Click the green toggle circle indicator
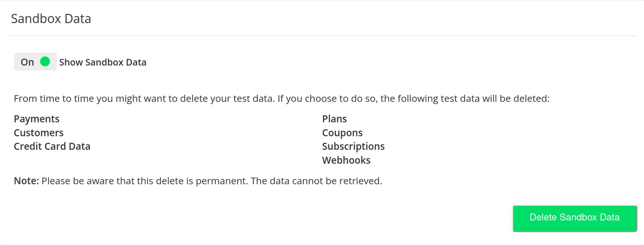The height and width of the screenshot is (245, 644). pyautogui.click(x=45, y=62)
